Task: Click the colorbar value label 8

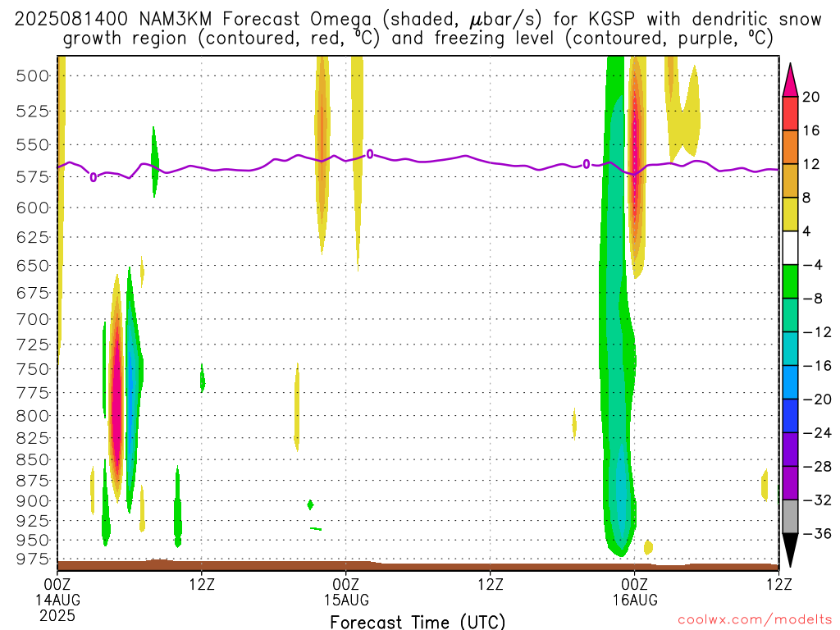Action: coord(806,199)
